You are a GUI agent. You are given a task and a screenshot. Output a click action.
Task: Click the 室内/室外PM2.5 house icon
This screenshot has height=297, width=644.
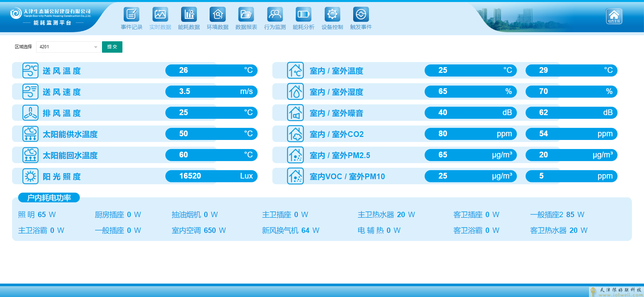(295, 155)
